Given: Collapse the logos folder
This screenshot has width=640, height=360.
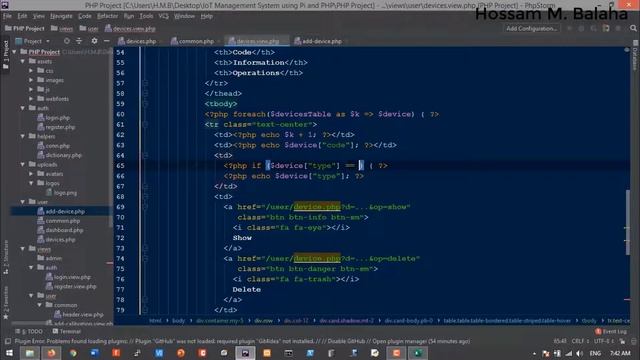Looking at the screenshot, I should [31, 183].
